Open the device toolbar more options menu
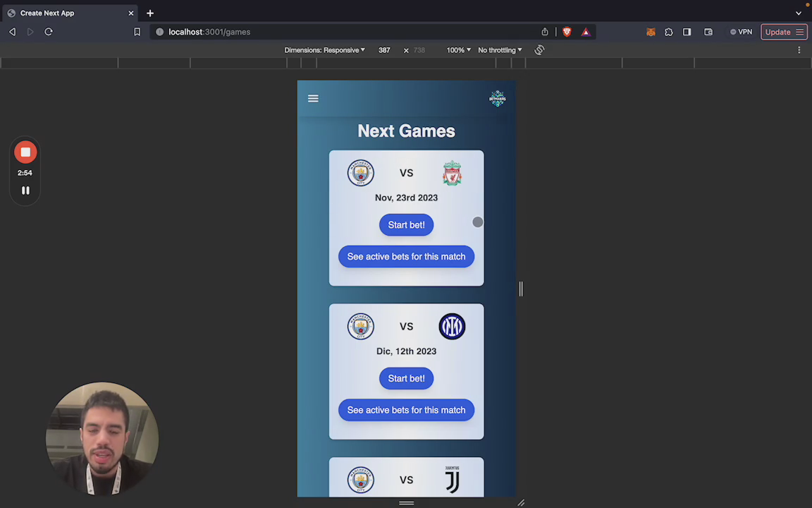 click(x=799, y=50)
